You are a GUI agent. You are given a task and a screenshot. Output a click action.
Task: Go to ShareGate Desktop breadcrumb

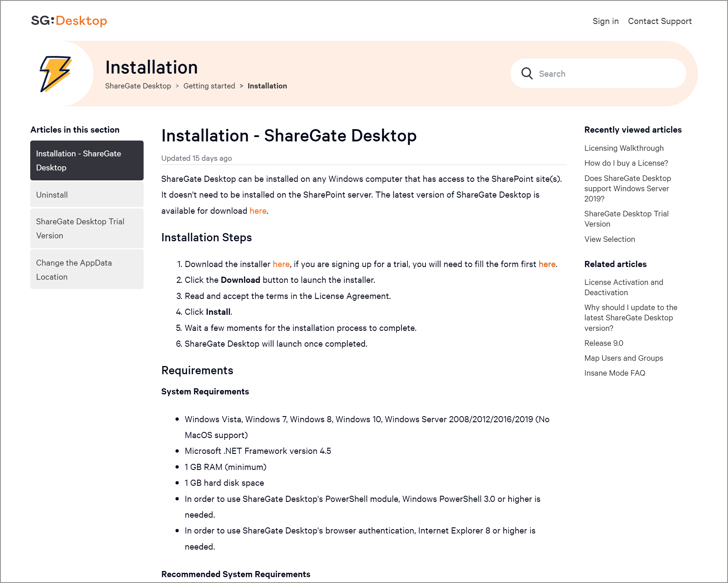(138, 86)
